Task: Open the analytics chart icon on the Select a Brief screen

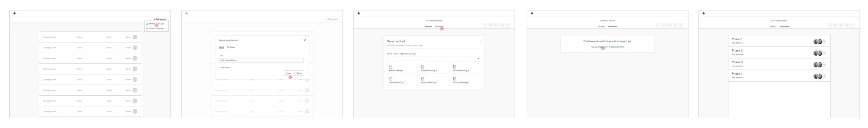Action: coord(485,25)
